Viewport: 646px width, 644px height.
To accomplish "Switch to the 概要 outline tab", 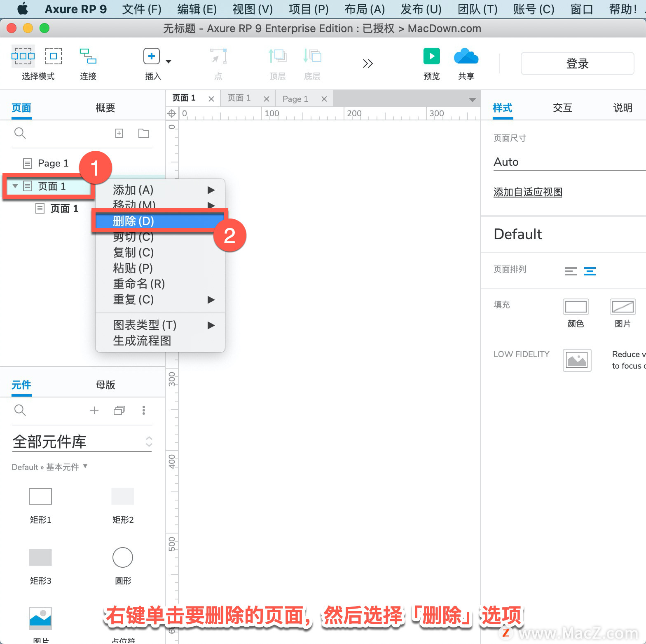I will 105,108.
